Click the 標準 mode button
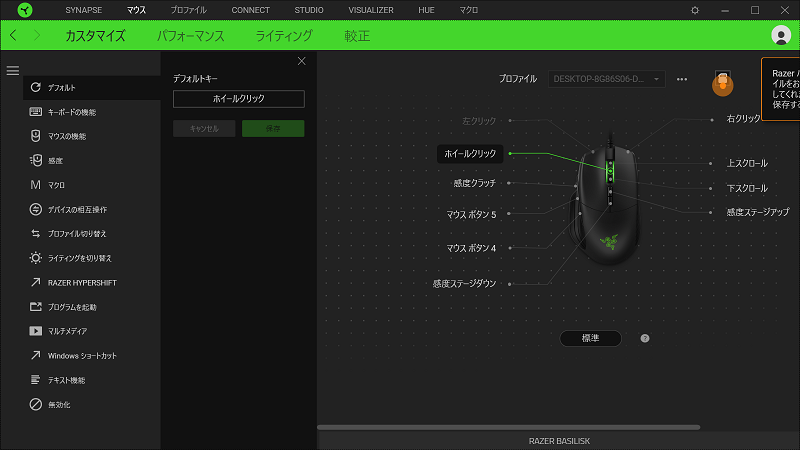 coord(590,338)
